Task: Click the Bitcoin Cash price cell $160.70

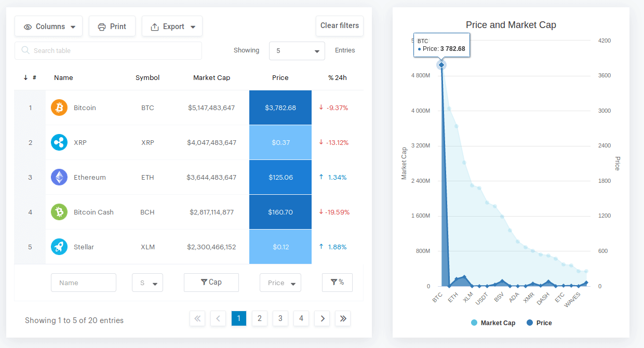Action: (280, 212)
